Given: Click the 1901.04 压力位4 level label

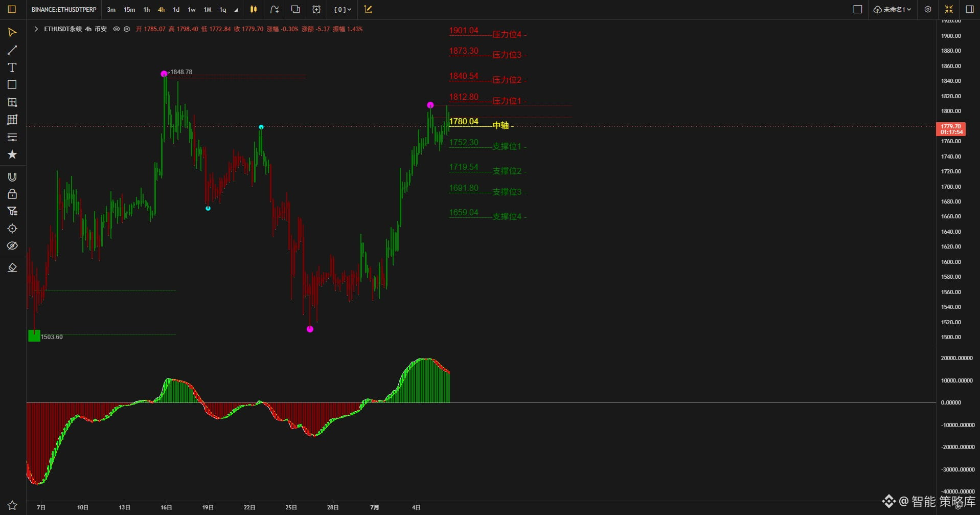Looking at the screenshot, I should pyautogui.click(x=488, y=32).
